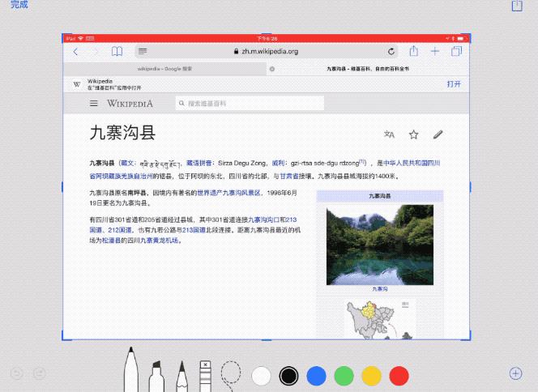
Task: Choose the blue color swatch
Action: (x=316, y=376)
